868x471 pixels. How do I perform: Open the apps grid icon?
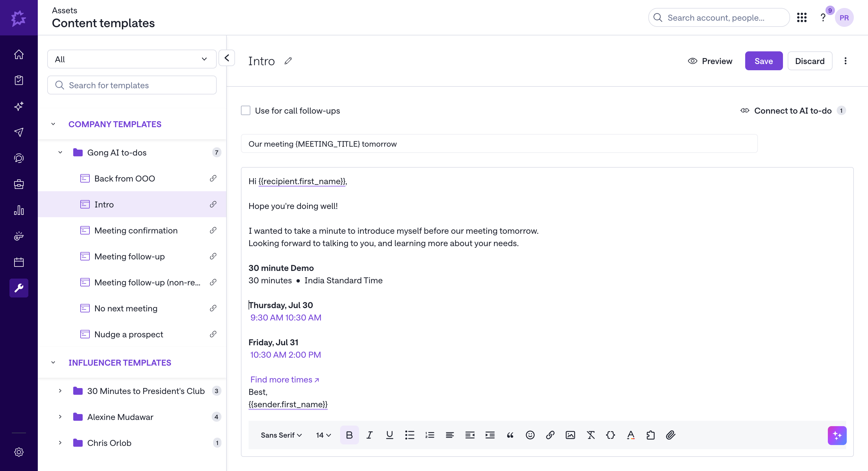tap(802, 17)
